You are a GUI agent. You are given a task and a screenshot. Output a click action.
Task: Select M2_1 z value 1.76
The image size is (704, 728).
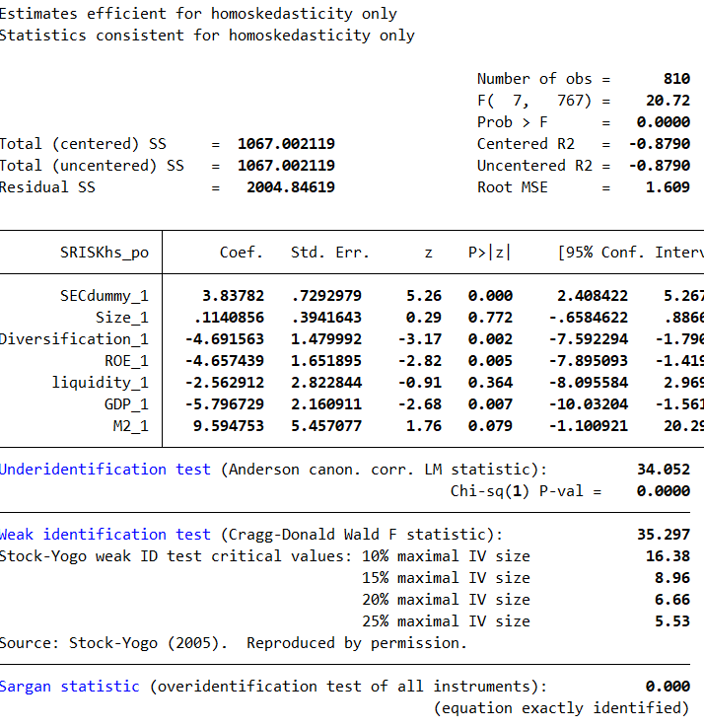coord(424,426)
